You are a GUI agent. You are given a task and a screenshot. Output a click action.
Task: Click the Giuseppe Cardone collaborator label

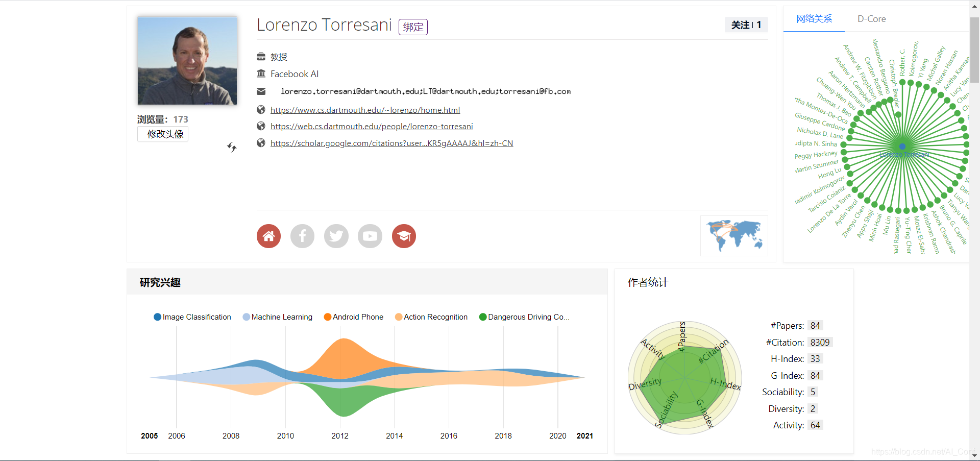(819, 121)
